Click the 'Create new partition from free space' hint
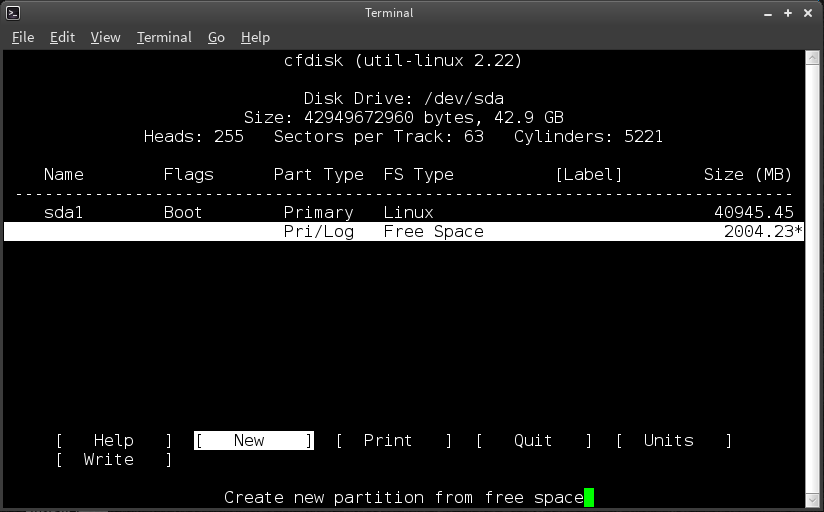The width and height of the screenshot is (824, 512). [x=404, y=498]
